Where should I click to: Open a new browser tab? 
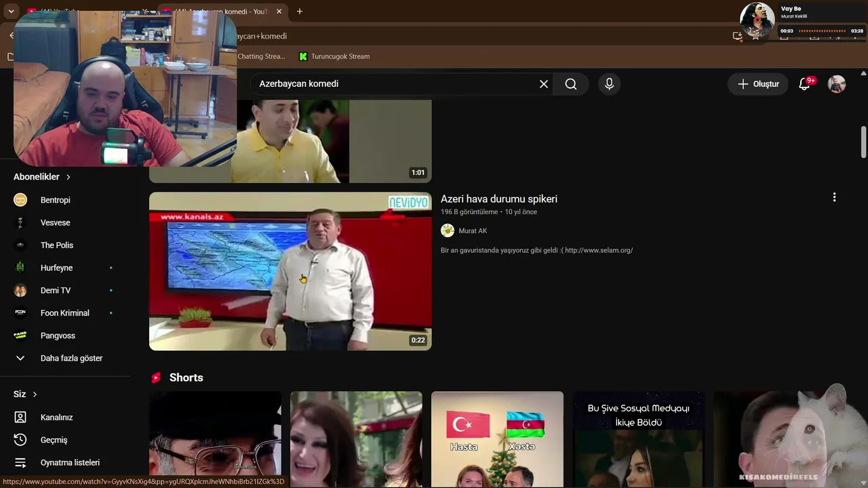tap(300, 12)
